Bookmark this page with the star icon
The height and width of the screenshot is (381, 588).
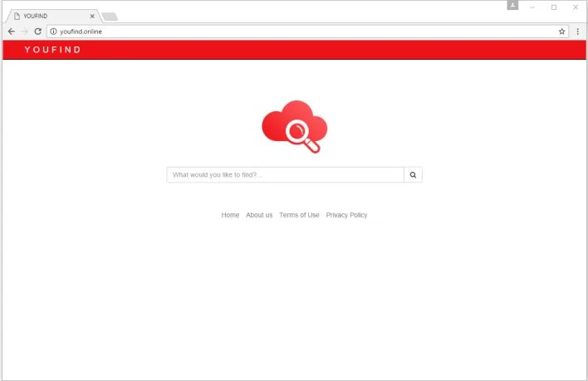561,32
